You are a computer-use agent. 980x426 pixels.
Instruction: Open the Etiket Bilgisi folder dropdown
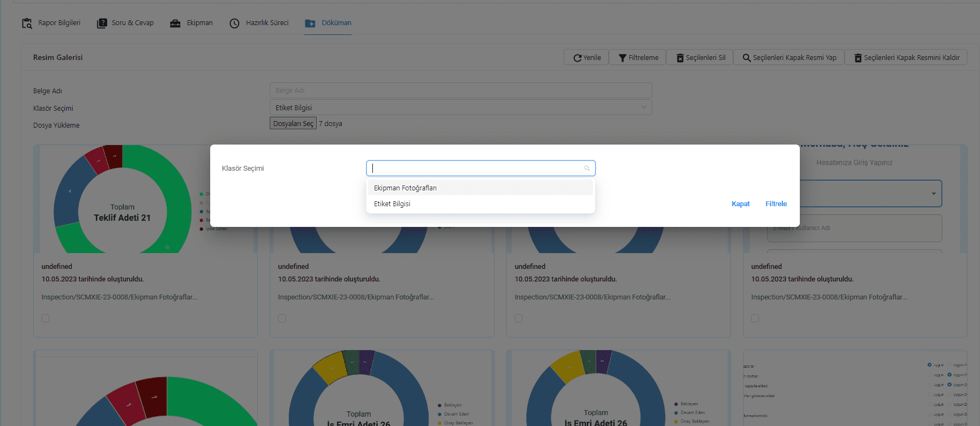coord(461,107)
